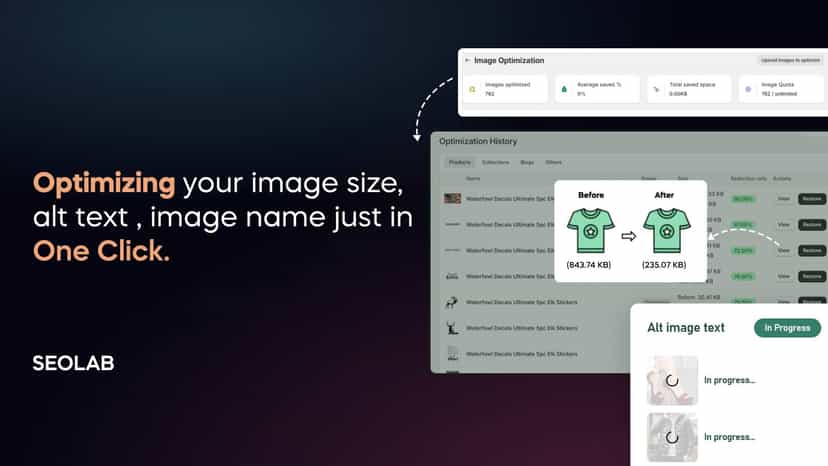Click the Optimization History heading
This screenshot has width=828, height=466.
pyautogui.click(x=478, y=141)
